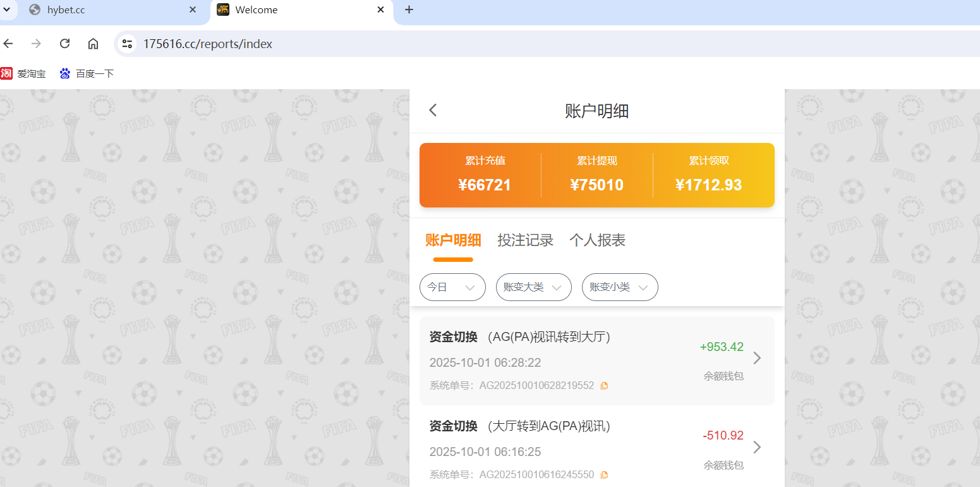Open the 账变小类 filter dropdown
The height and width of the screenshot is (487, 980).
(619, 287)
